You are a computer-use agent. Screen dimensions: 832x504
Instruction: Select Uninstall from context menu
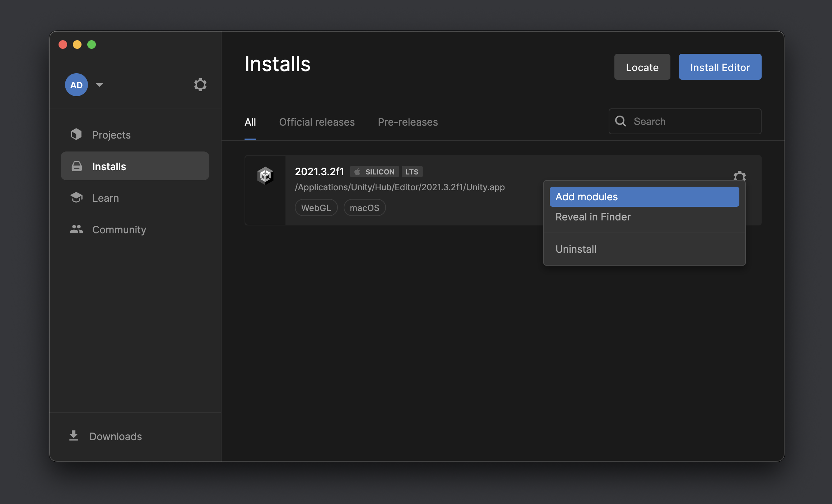point(576,248)
